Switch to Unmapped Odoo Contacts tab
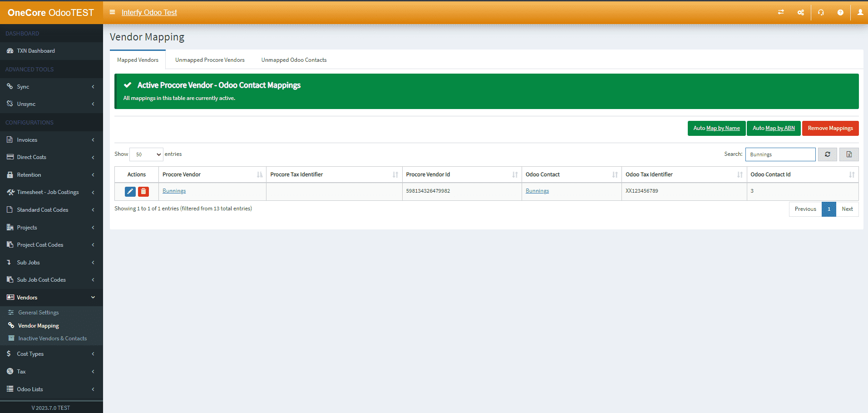Screen dimensions: 868x413 (294, 60)
